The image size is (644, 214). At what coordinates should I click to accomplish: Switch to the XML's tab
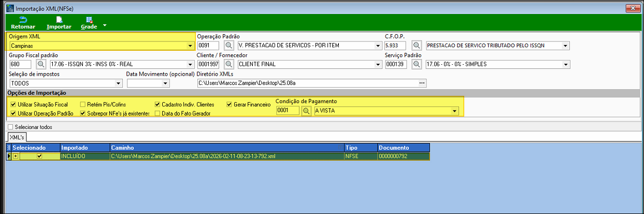[17, 137]
